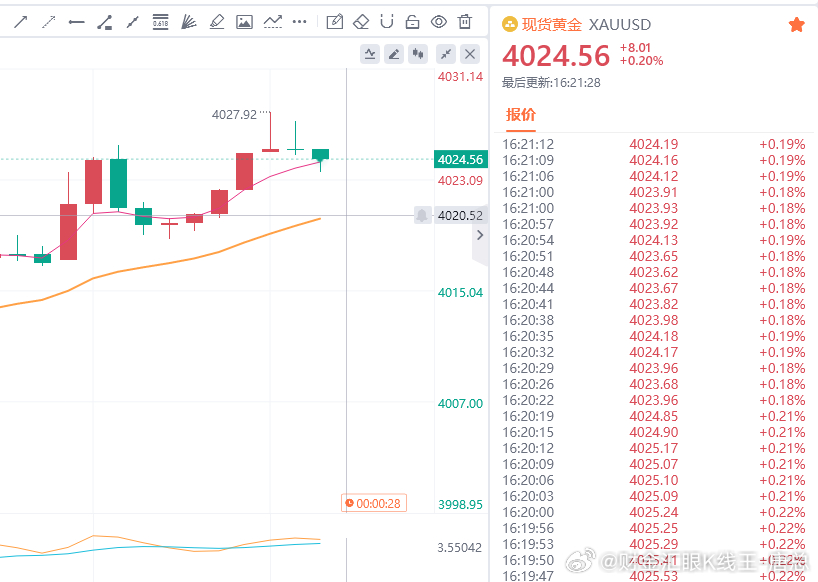
Task: Click price 4025.17 at 16:20:12
Action: (x=654, y=448)
